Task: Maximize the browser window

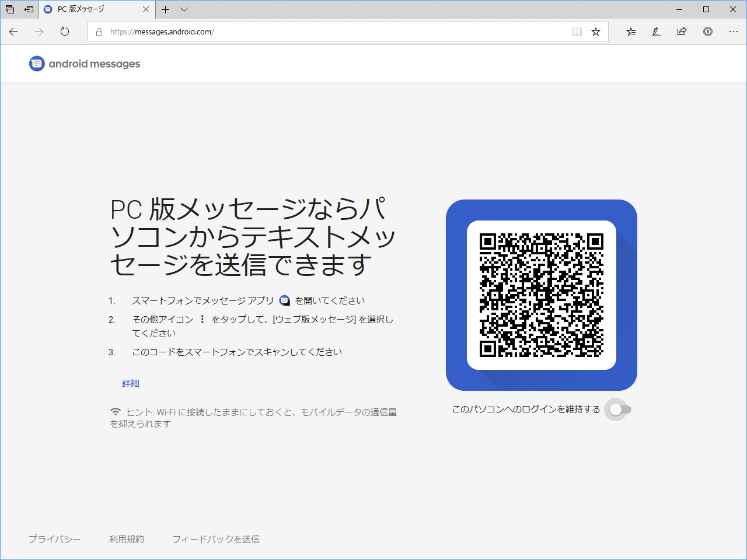Action: coord(706,9)
